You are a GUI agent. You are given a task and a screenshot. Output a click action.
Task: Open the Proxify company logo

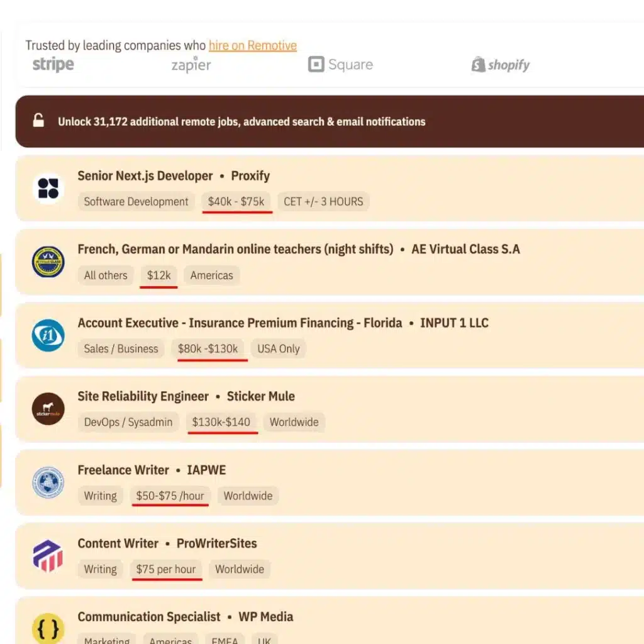tap(48, 189)
